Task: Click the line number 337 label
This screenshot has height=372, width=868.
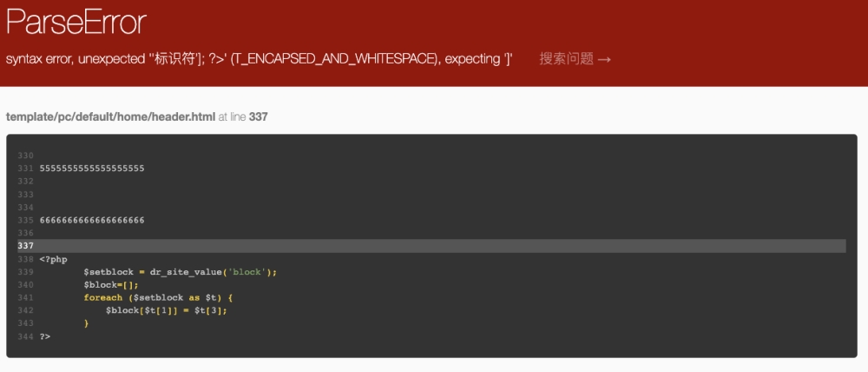Action: click(25, 246)
